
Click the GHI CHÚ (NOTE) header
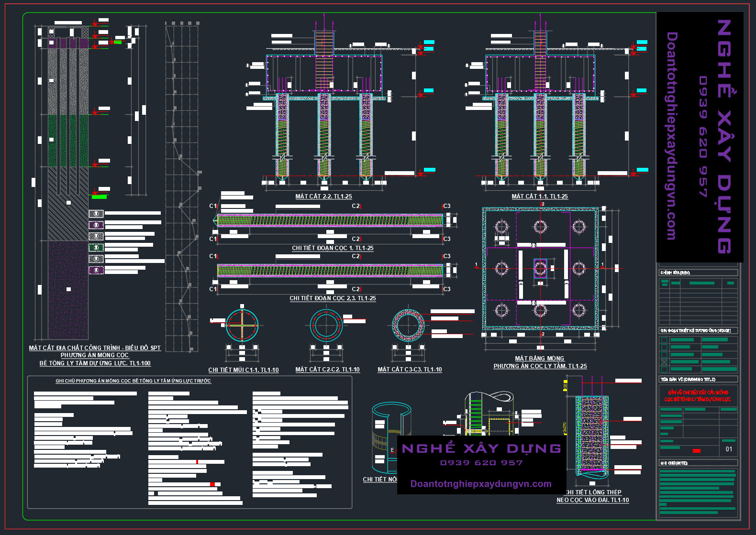pos(674,463)
